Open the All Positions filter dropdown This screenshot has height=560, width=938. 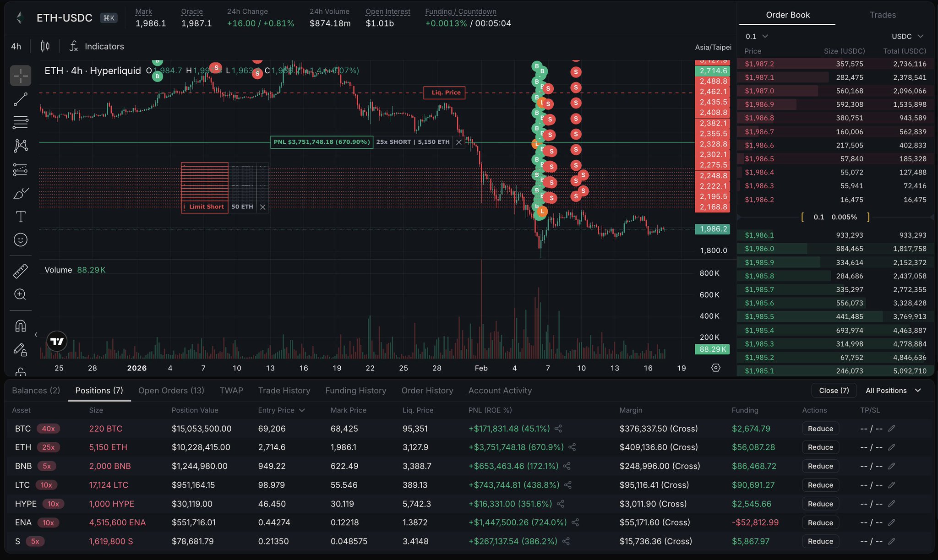(893, 391)
